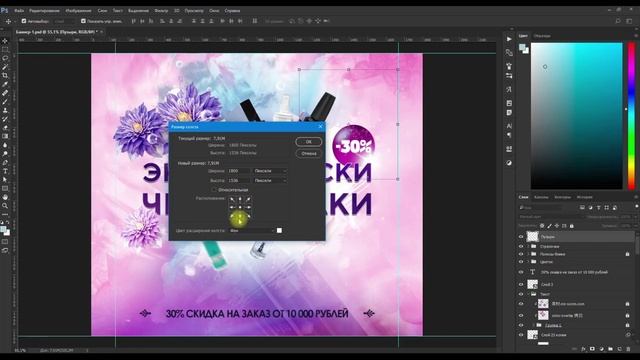Select the Zoom tool in the toolbar
The image size is (640, 360).
tap(5, 206)
